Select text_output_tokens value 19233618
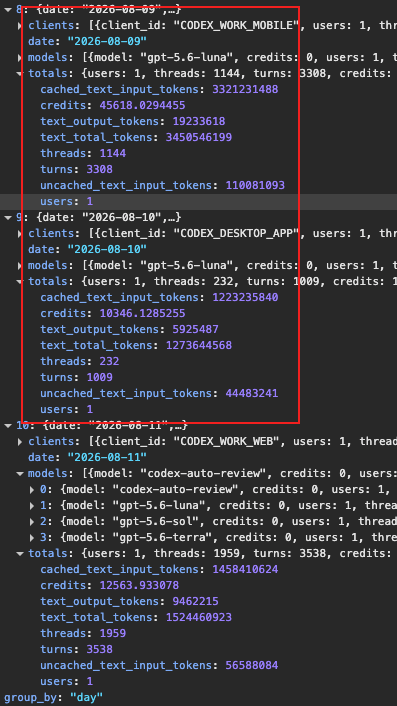Screen dimensions: 397x706 click(199, 122)
